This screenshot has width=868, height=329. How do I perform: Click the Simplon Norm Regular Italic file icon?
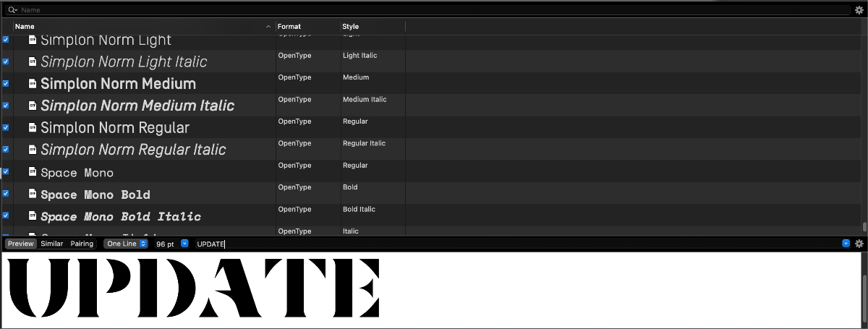[32, 150]
